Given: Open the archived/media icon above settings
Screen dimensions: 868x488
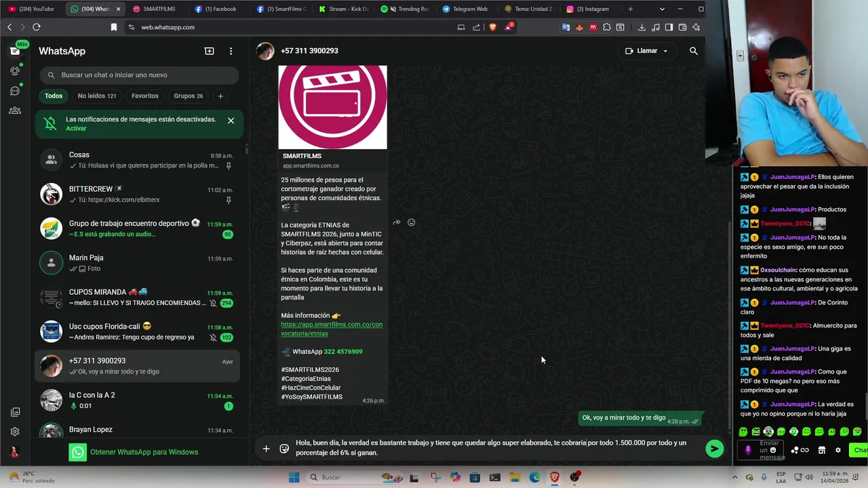Looking at the screenshot, I should (15, 412).
